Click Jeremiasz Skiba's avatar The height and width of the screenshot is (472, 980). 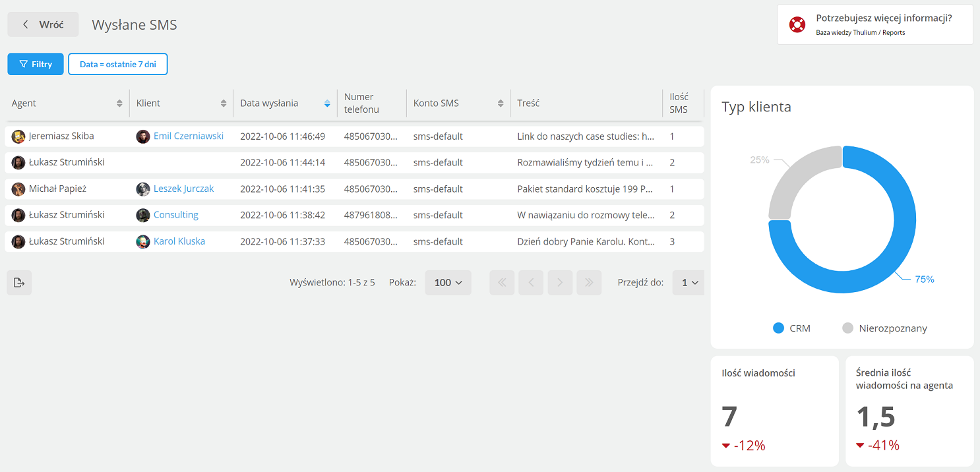tap(18, 136)
